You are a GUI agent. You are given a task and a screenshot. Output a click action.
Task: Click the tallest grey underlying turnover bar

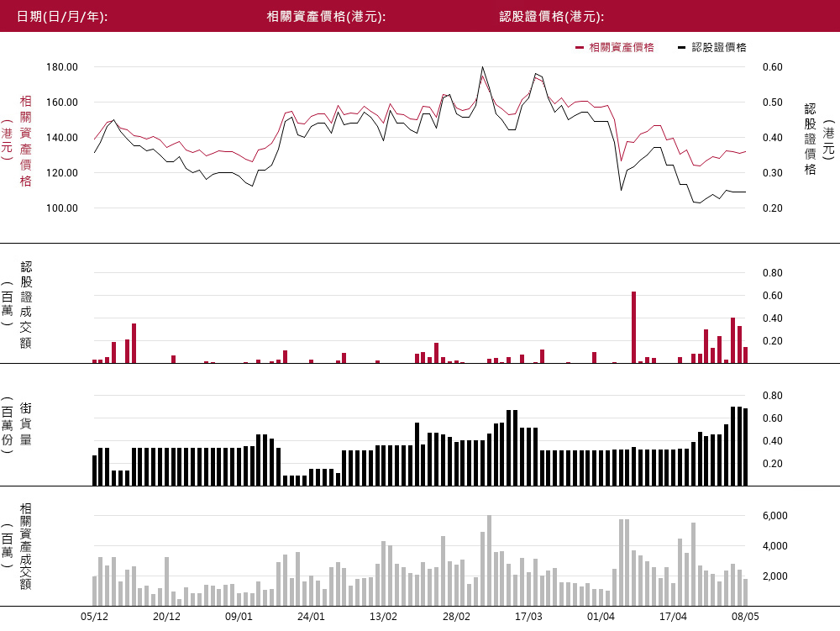(489, 560)
